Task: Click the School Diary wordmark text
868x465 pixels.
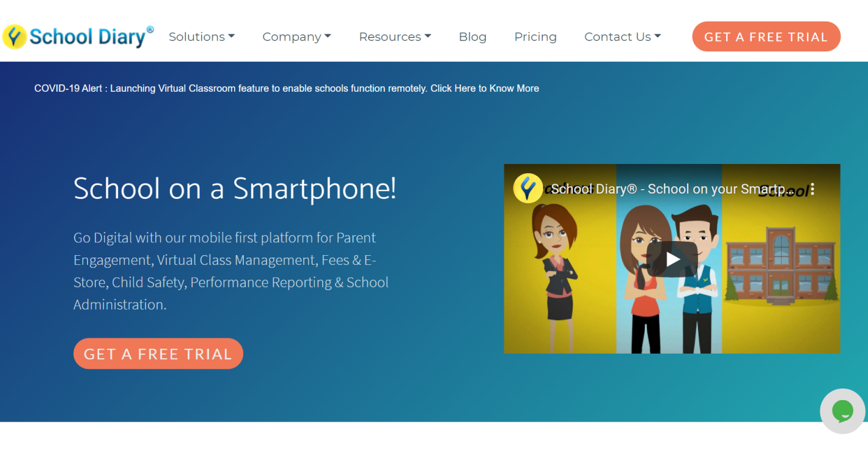Action: (88, 37)
